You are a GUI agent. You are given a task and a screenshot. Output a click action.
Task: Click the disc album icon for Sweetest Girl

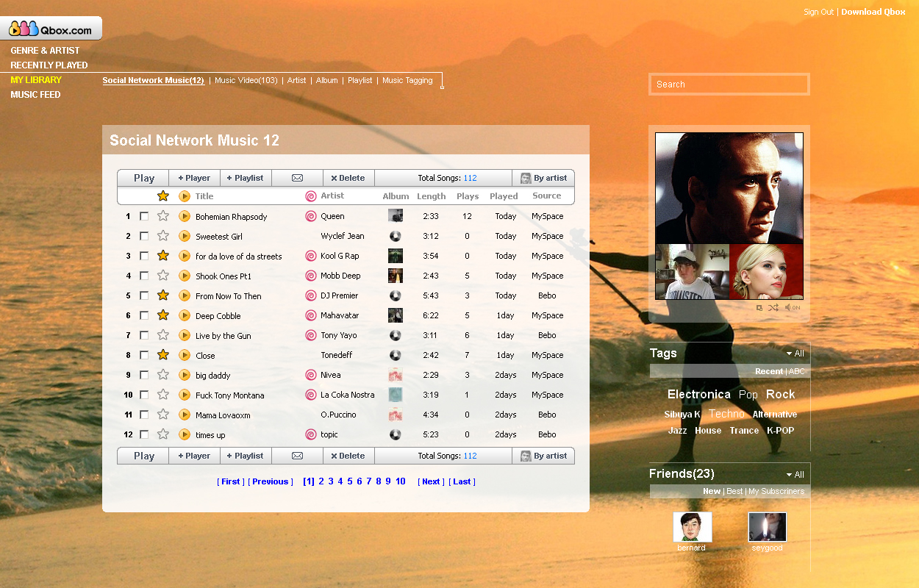pos(396,236)
